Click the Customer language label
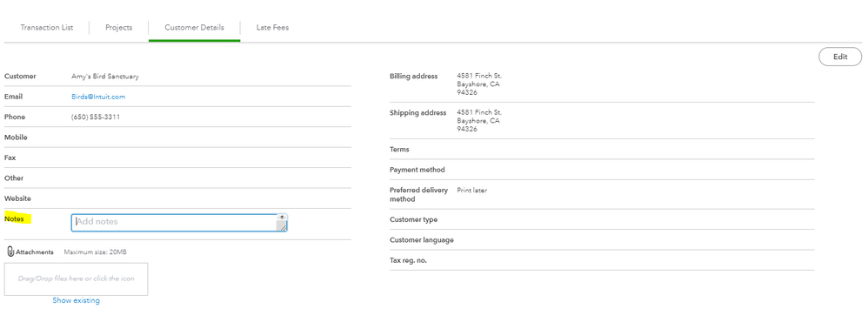 coord(421,240)
